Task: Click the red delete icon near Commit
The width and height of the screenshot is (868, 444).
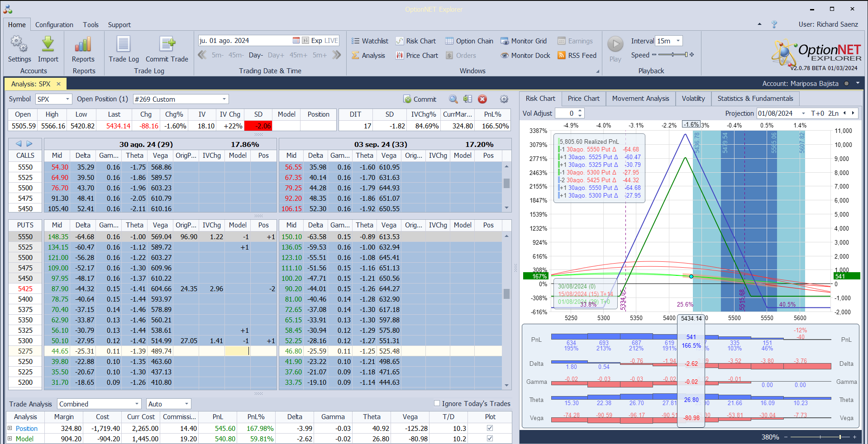Action: pos(482,99)
